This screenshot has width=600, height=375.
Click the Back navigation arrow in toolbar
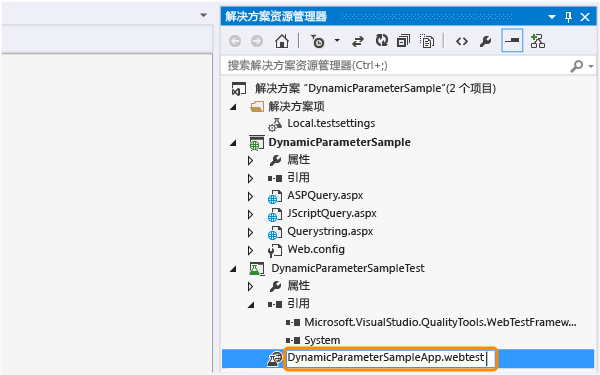tap(235, 41)
